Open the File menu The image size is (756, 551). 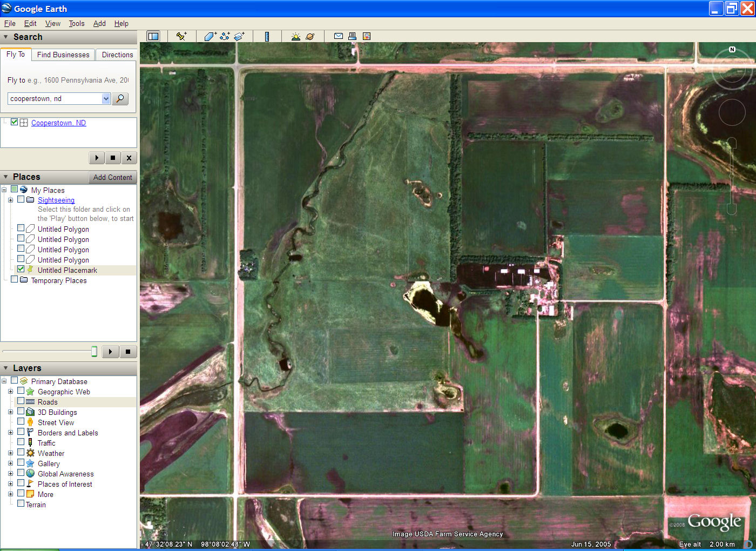click(10, 23)
